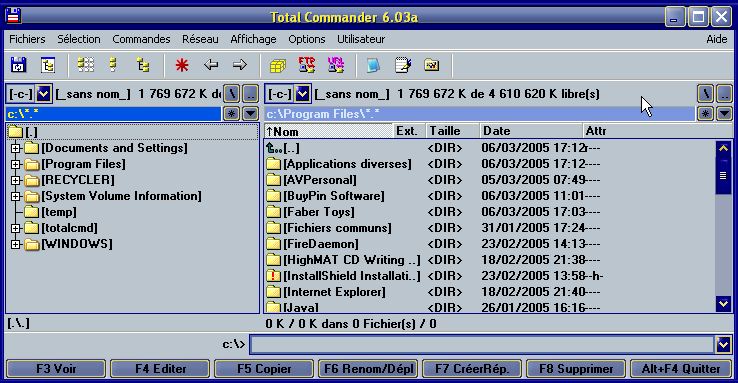This screenshot has height=383, width=738.
Task: Open left panel [-c-] drive dropdown
Action: (x=43, y=94)
